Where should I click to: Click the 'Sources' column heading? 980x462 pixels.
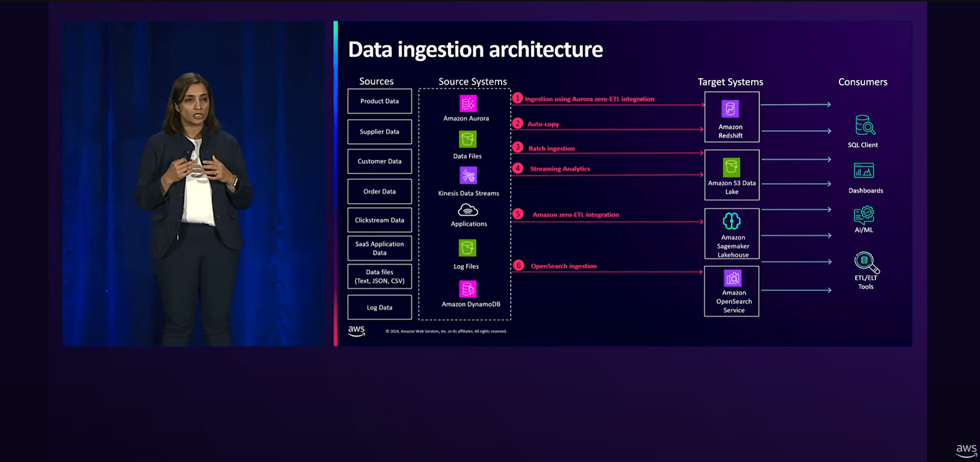(376, 81)
